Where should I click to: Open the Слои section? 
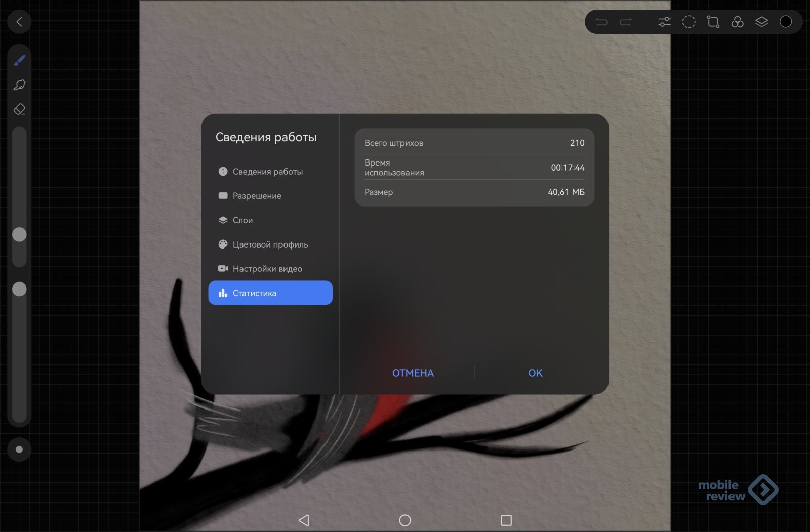coord(270,220)
